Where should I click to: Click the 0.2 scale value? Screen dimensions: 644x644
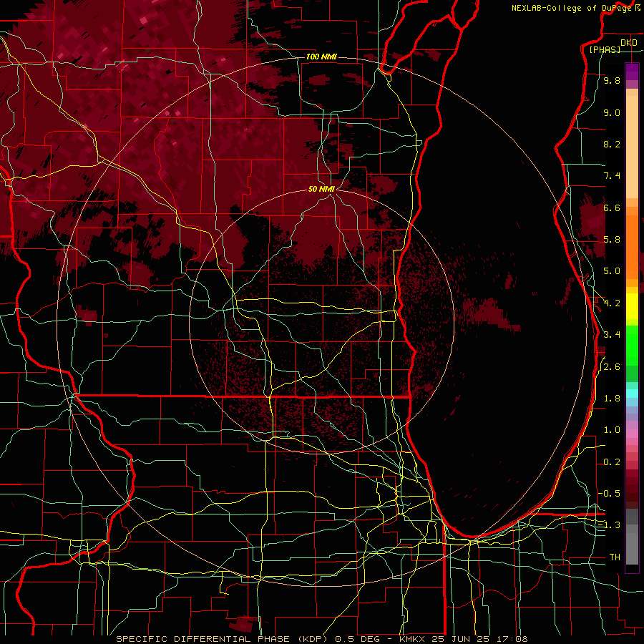click(612, 462)
